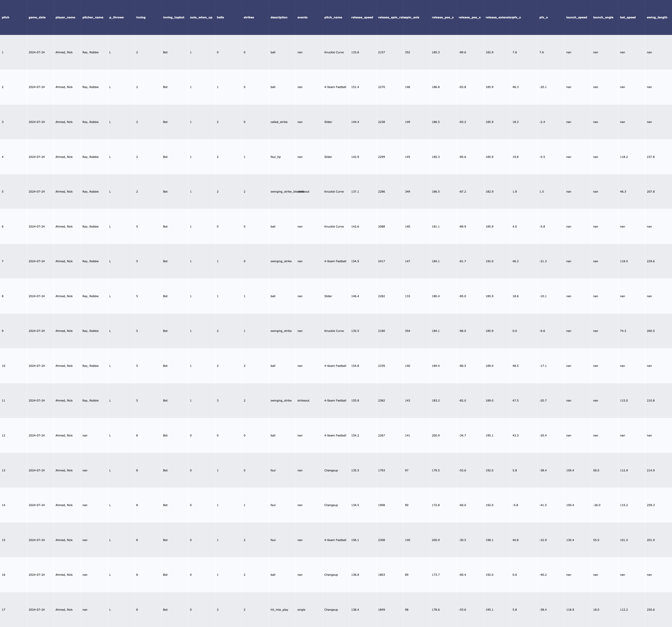Click release speed value 156.1

tap(355, 540)
